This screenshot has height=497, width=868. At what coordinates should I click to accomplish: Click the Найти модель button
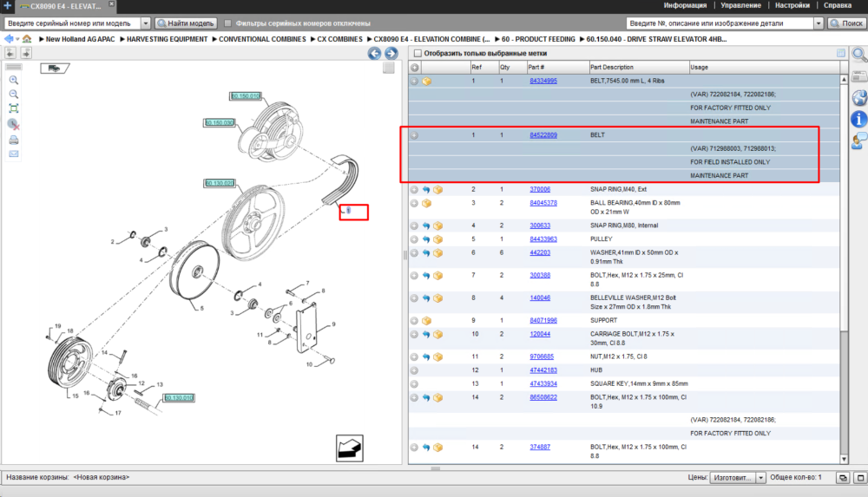point(186,23)
